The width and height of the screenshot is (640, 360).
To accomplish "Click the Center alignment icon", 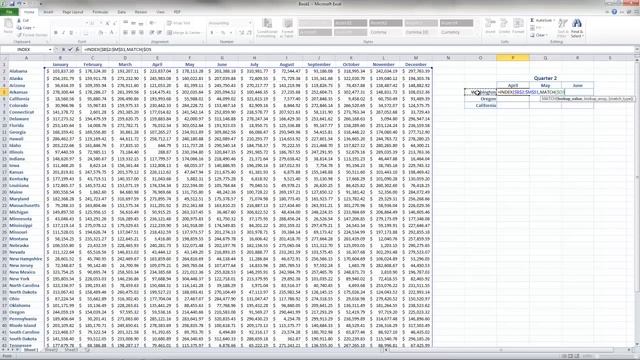I will click(133, 33).
